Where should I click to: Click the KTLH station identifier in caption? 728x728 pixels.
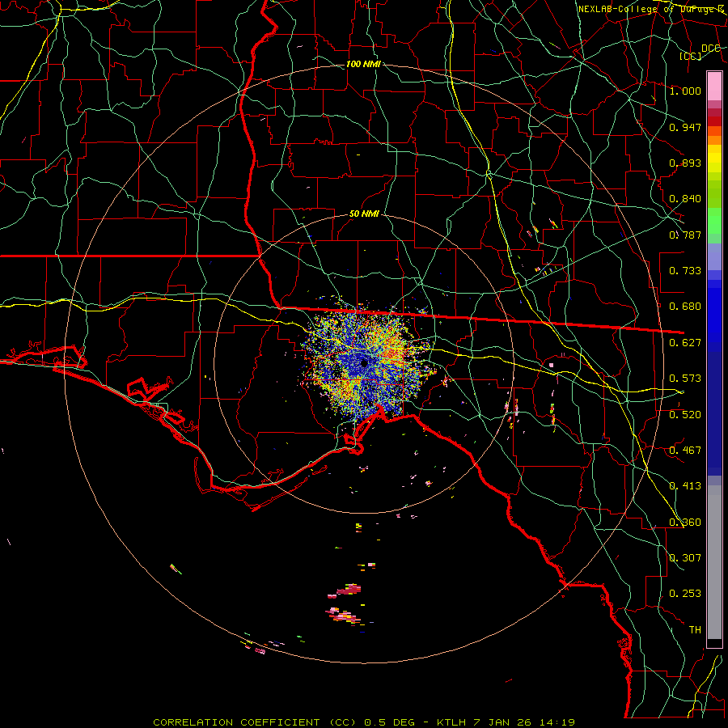452,722
